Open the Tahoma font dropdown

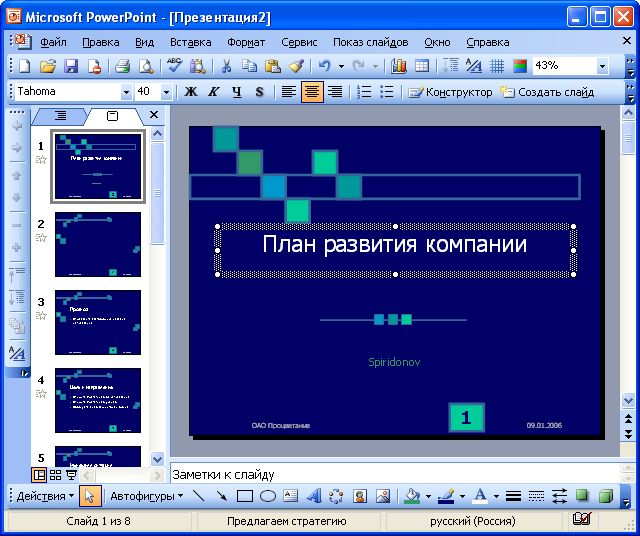(126, 92)
